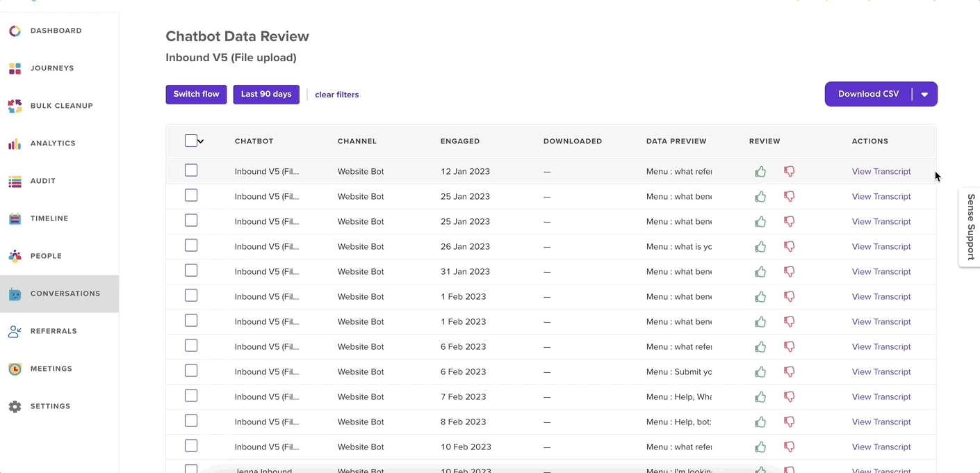Screen dimensions: 980x473
Task: Check the Help, bot preview row checkbox
Action: click(x=191, y=421)
